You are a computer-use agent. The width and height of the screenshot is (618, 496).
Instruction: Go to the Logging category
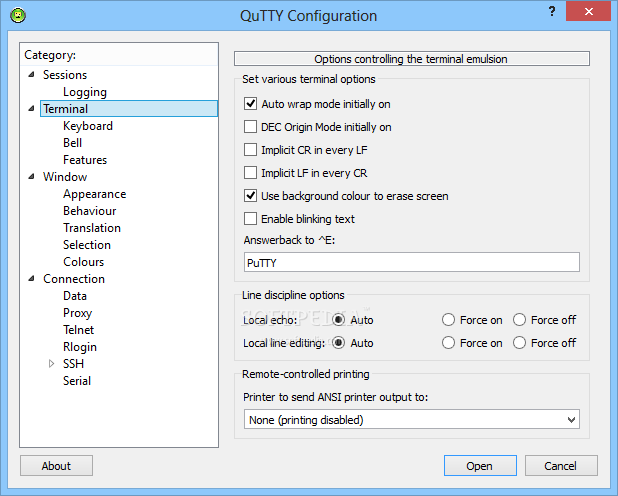tap(85, 92)
